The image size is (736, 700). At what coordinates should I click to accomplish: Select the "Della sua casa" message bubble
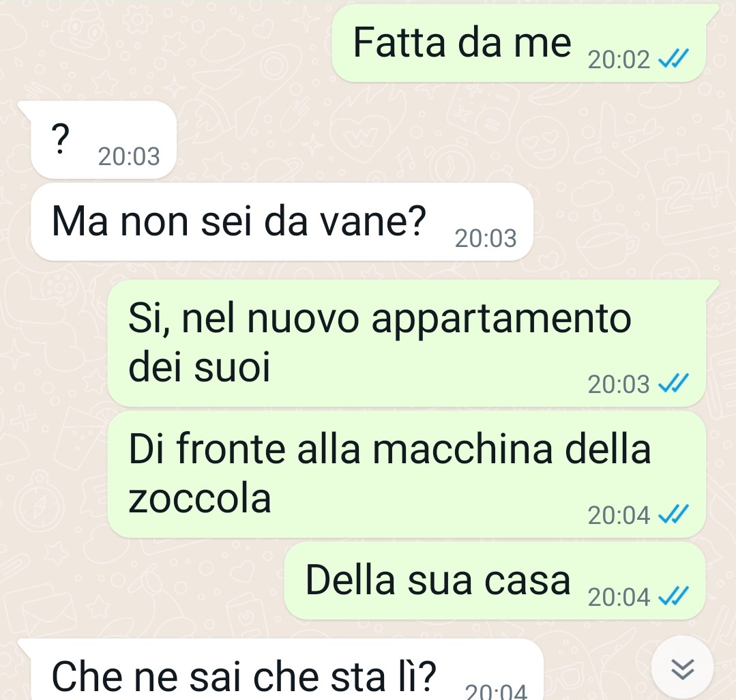click(x=495, y=581)
